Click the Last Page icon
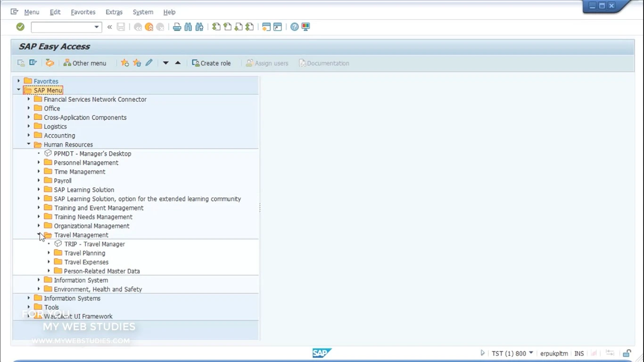This screenshot has height=362, width=644. coord(250,27)
